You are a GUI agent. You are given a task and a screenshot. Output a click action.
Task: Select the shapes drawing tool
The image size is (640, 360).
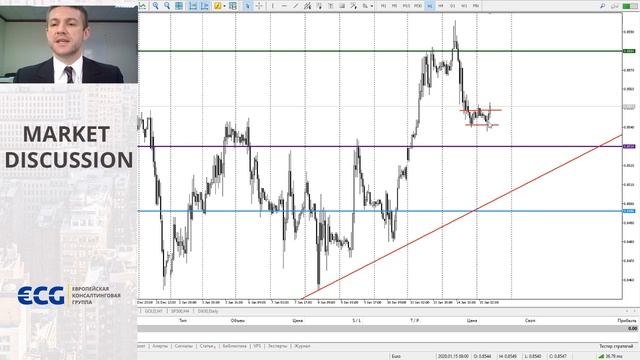342,6
